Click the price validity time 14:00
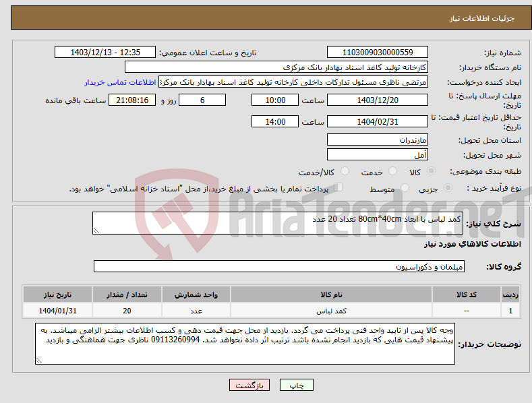 pos(275,121)
